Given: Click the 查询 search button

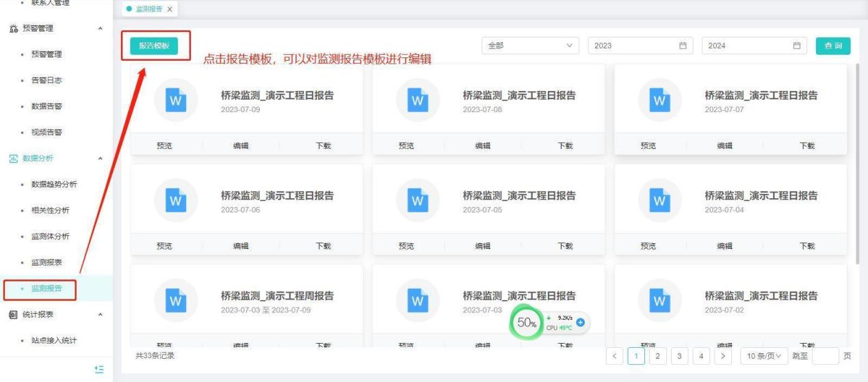Looking at the screenshot, I should (832, 46).
